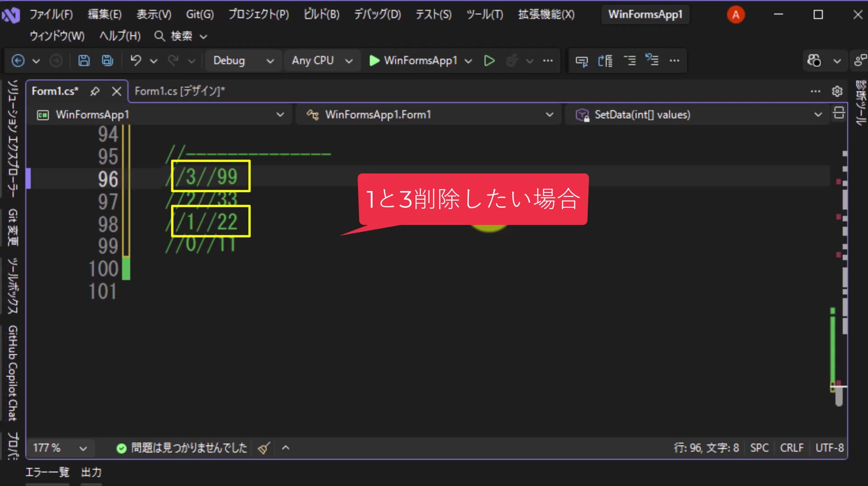Click the uncomment selected lines icon
Image resolution: width=868 pixels, height=486 pixels.
pos(651,60)
